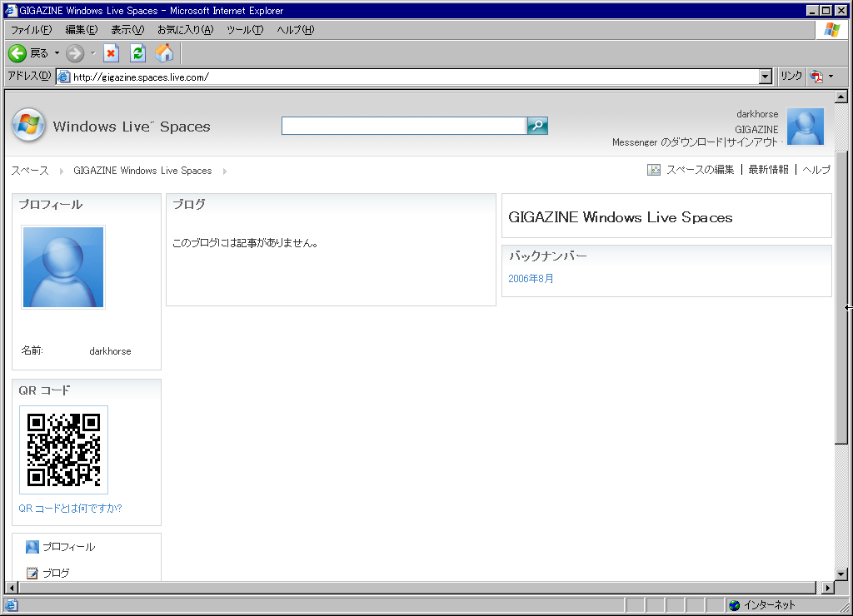
Task: Open the 2006年8月 archive link
Action: (x=531, y=278)
